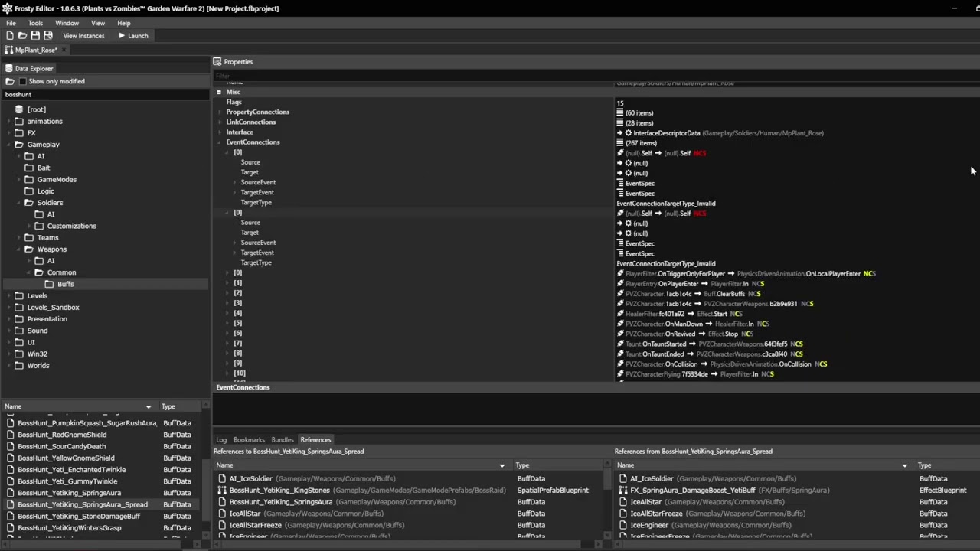Open the Help menu
Viewport: 980px width, 551px height.
[x=124, y=23]
